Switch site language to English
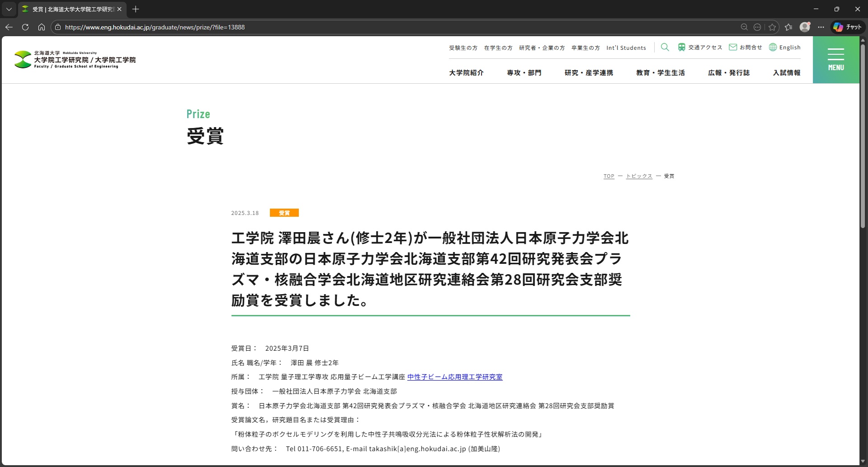 (x=785, y=48)
